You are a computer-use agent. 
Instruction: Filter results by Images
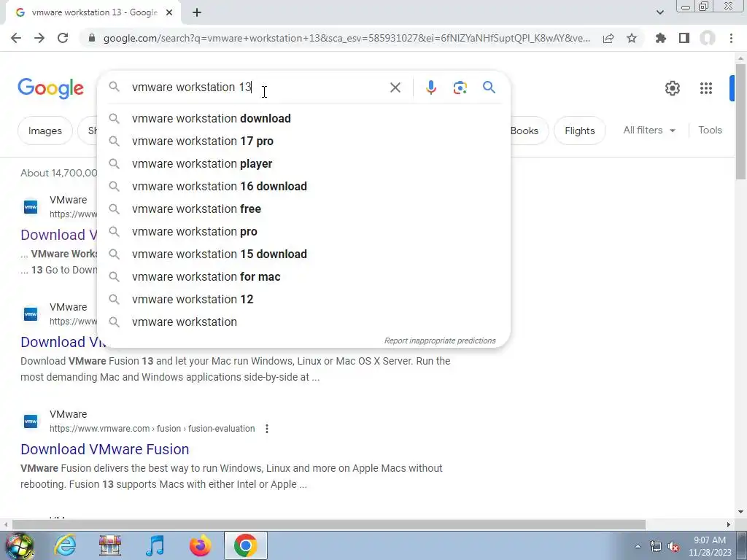pyautogui.click(x=44, y=131)
